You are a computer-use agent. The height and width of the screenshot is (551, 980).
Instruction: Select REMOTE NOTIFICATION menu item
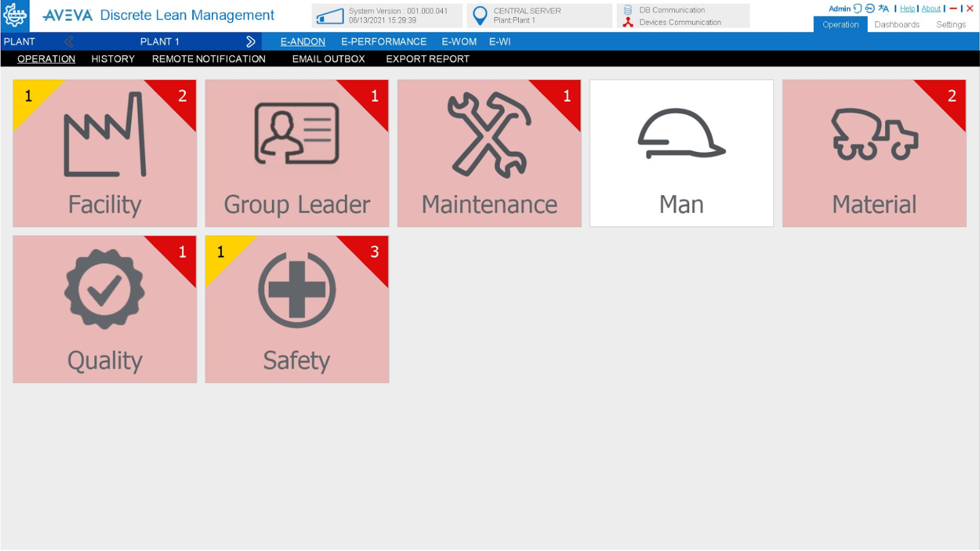click(209, 59)
